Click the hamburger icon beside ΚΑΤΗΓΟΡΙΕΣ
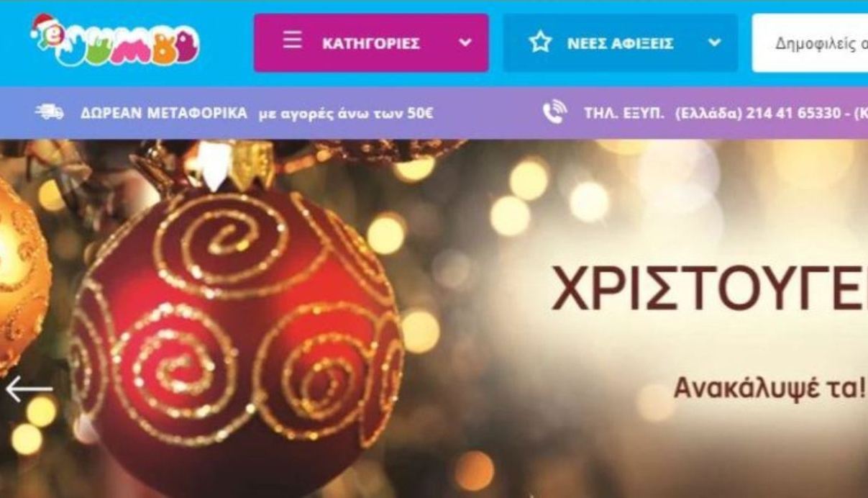Viewport: 868px width, 498px height. [292, 40]
